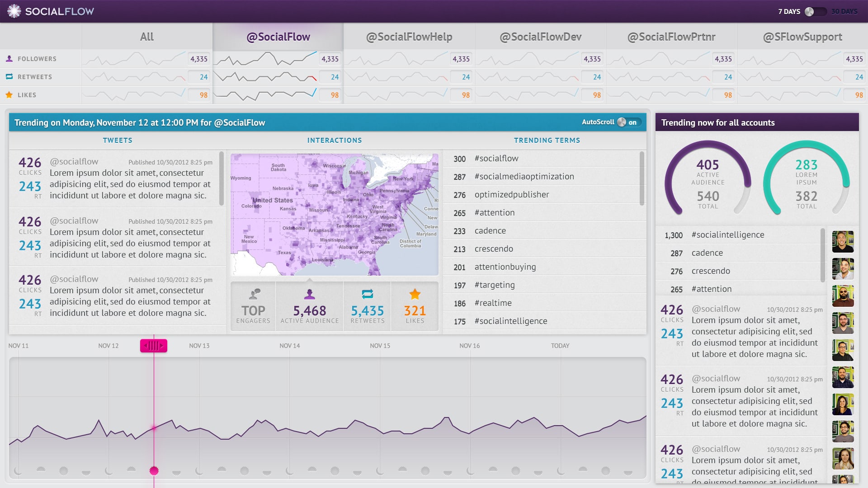Select 30 DAYS range label
Image resolution: width=868 pixels, height=488 pixels.
pos(844,12)
